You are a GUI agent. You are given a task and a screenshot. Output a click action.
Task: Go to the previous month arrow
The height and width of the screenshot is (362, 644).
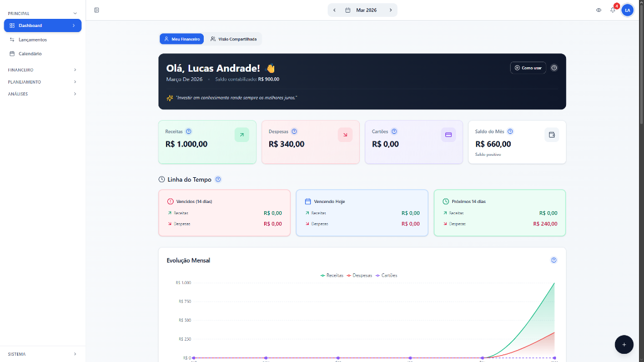pos(335,10)
